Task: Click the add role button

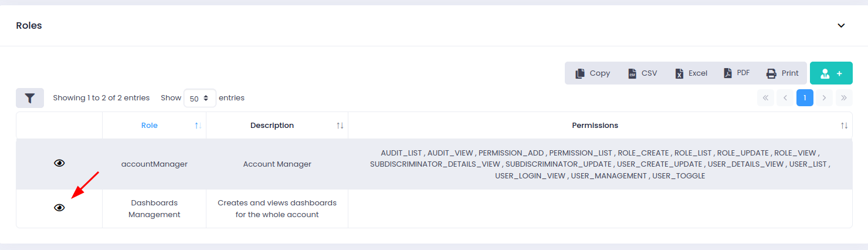Action: coord(831,73)
